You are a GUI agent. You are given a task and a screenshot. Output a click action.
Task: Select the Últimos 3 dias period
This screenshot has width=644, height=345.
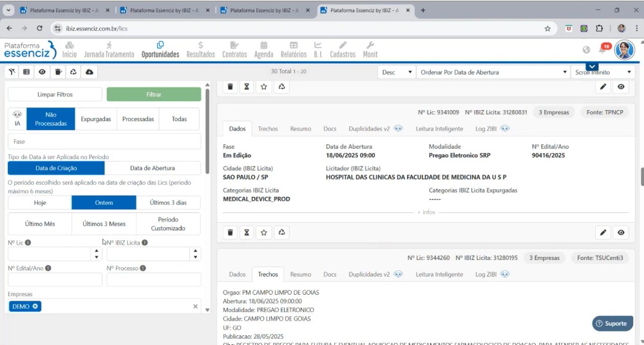click(168, 203)
